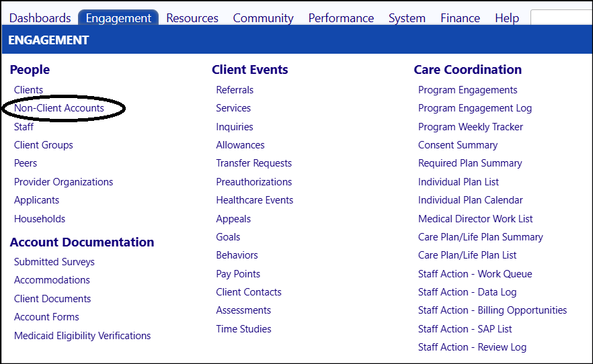Open Medicaid Eligibility Verifications
Screen dimensions: 593x364
point(83,336)
